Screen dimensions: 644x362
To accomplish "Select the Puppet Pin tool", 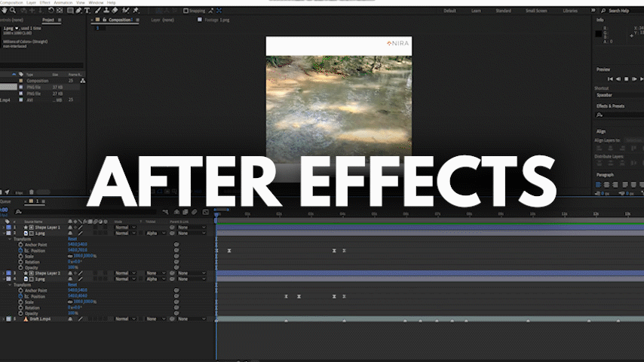I will (x=136, y=11).
